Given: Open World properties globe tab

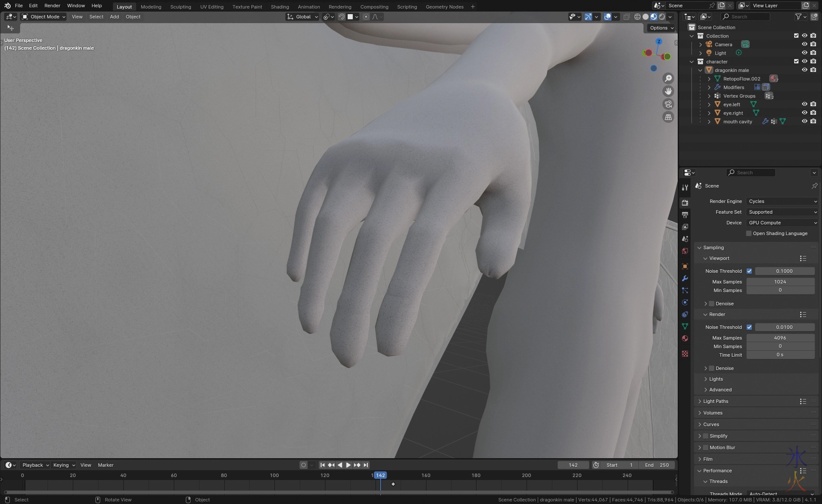Looking at the screenshot, I should pyautogui.click(x=685, y=251).
